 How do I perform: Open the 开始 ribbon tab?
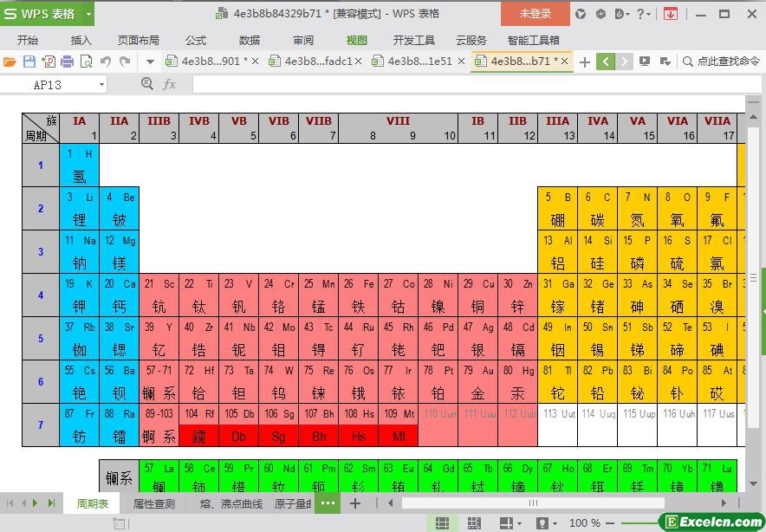[x=28, y=41]
